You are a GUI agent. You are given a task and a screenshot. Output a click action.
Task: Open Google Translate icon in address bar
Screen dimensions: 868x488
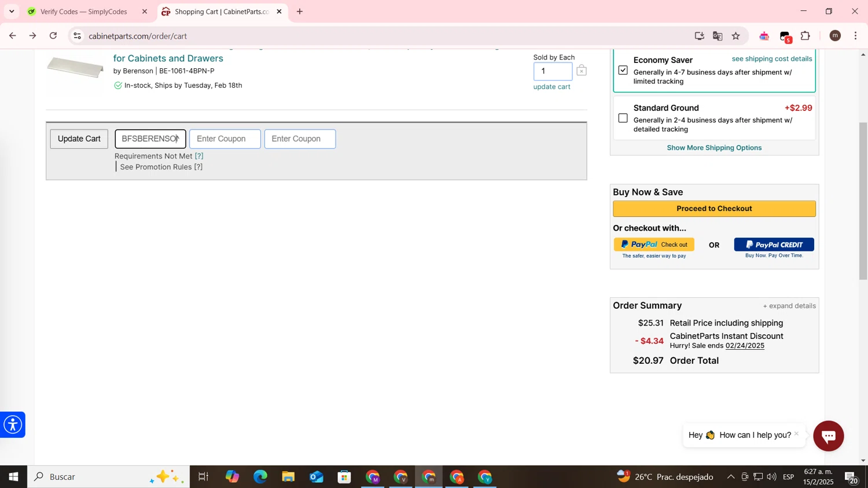(x=718, y=36)
